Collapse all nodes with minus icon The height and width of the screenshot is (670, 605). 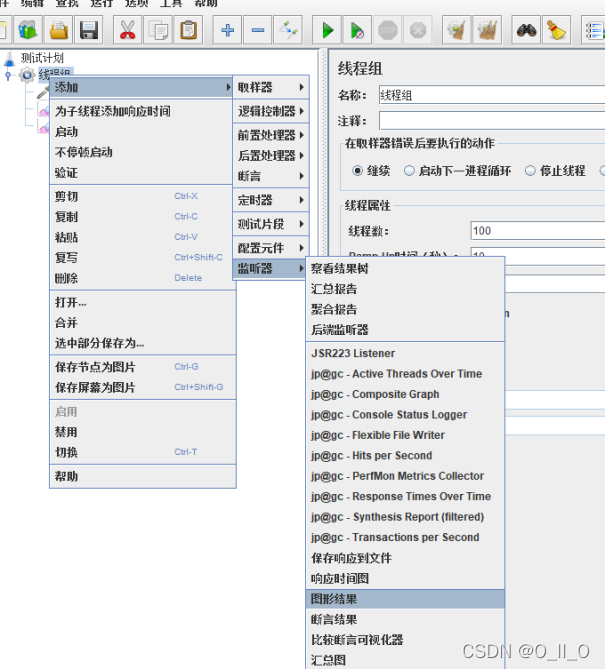(258, 30)
